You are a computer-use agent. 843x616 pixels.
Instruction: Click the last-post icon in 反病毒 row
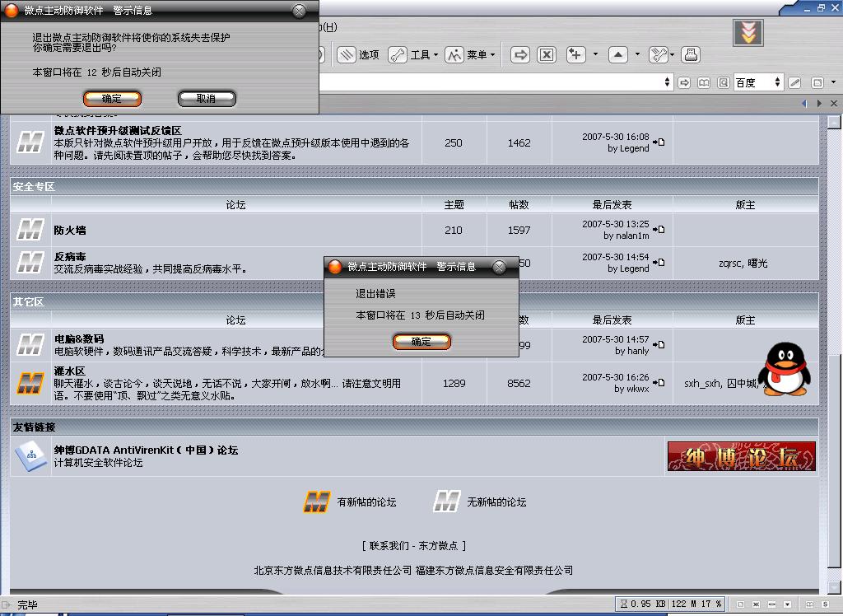click(659, 262)
